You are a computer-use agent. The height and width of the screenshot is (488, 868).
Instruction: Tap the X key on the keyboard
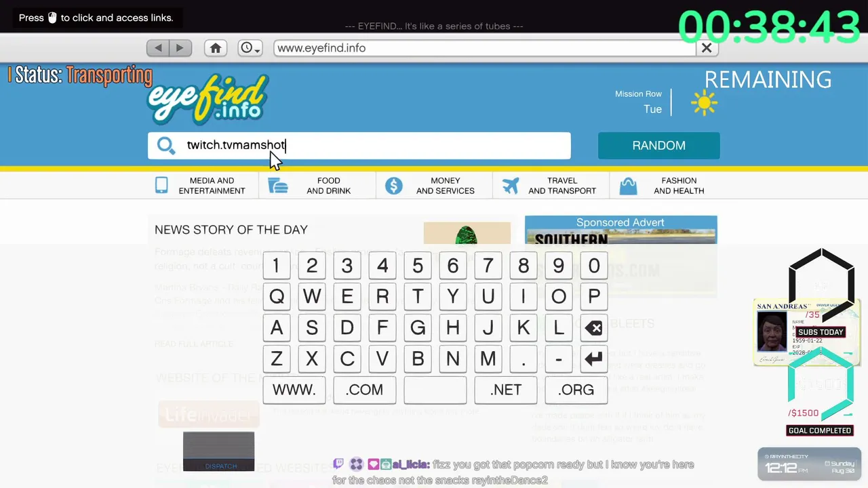[x=311, y=359]
